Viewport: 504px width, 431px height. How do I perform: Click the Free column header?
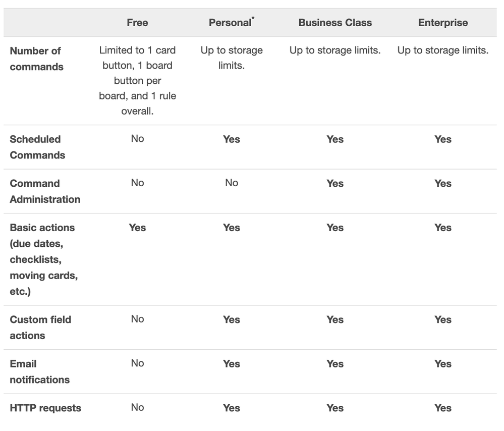[x=137, y=23]
